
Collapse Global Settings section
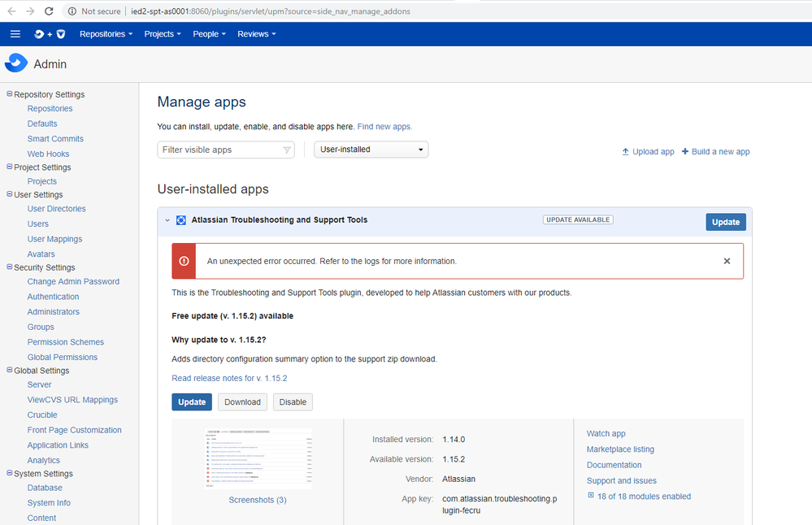tap(9, 371)
